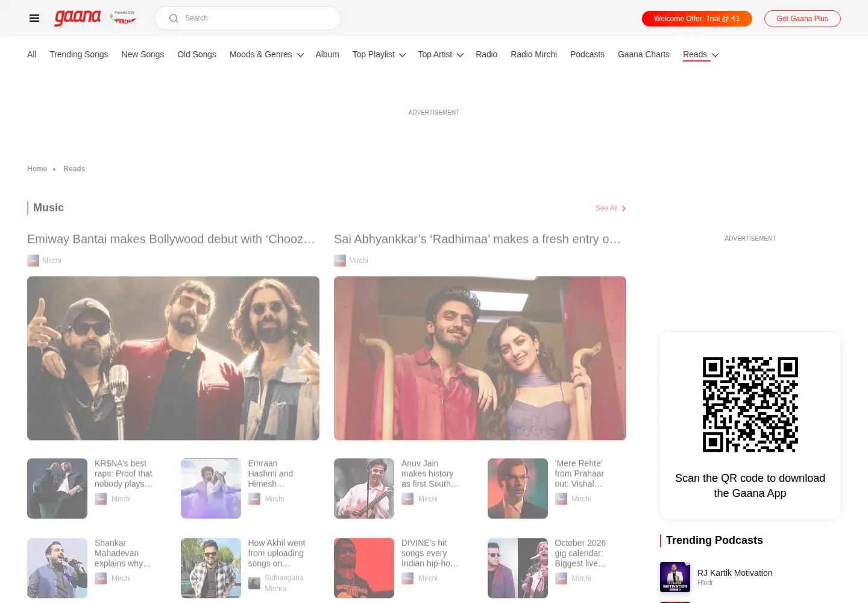The width and height of the screenshot is (868, 603).
Task: Click the QR code image
Action: (750, 405)
